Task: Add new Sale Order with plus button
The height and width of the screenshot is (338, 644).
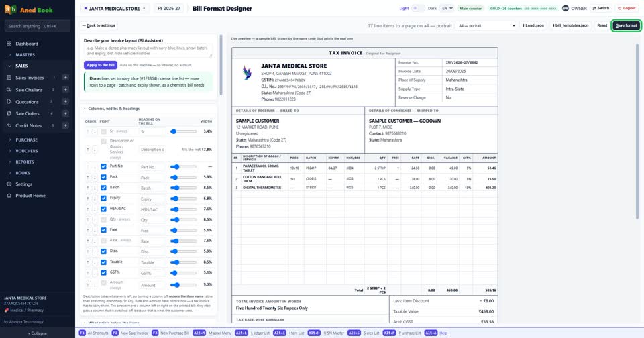Action: tap(65, 113)
